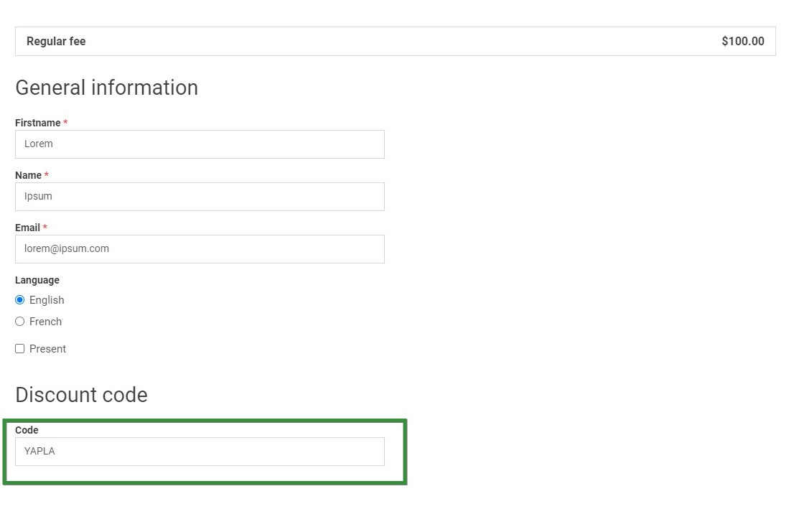Click the Present checkbox label text

coord(47,349)
